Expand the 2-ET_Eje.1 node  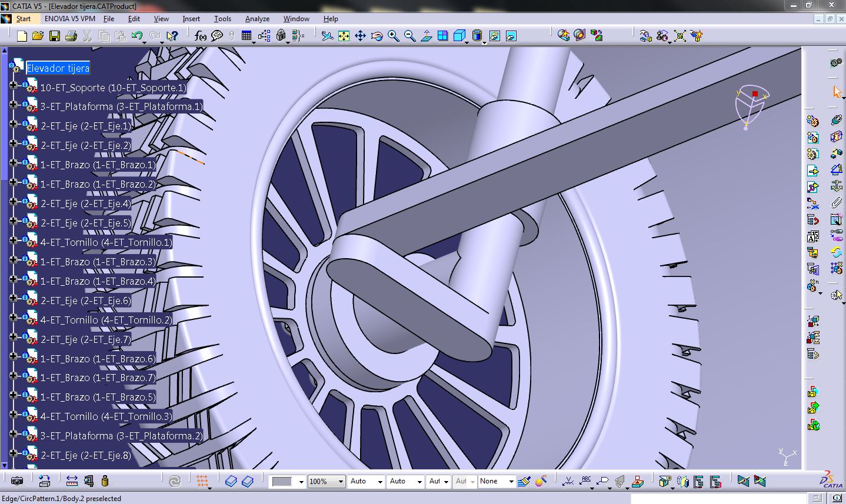point(13,124)
